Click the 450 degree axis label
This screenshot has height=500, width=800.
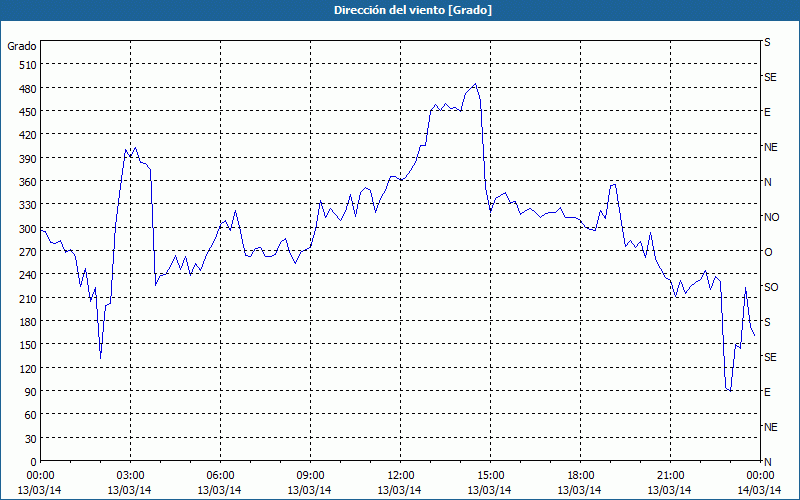pos(28,112)
